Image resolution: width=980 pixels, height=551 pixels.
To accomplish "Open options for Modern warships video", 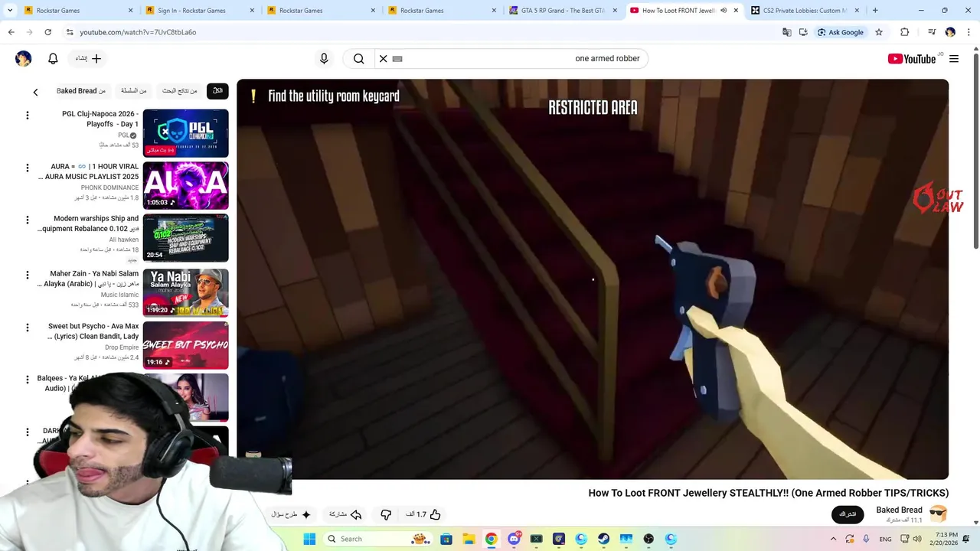I will point(28,220).
